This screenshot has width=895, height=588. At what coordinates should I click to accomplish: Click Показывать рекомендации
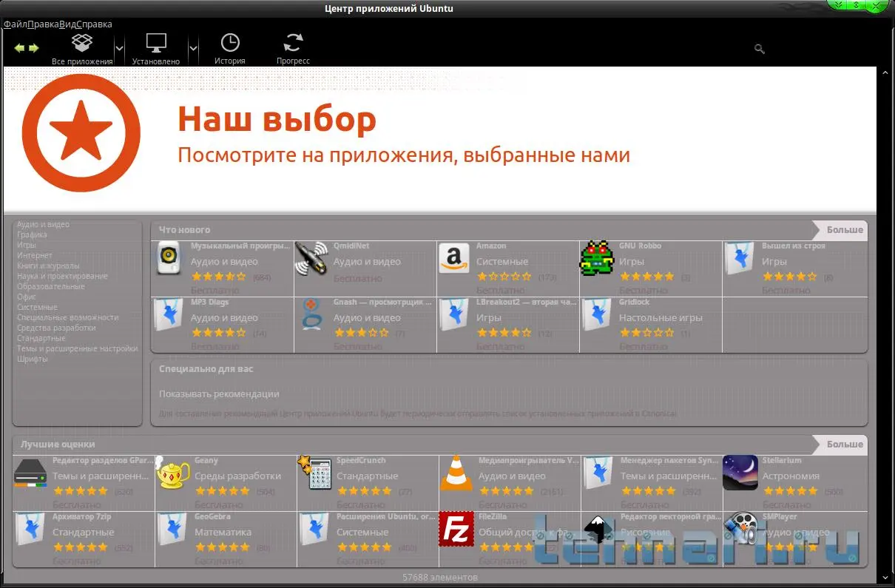[219, 394]
